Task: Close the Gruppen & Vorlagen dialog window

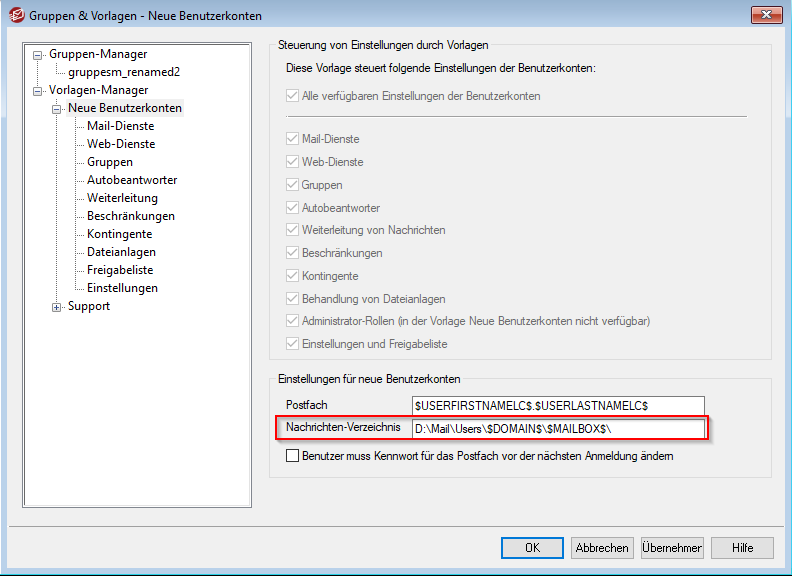Action: pyautogui.click(x=765, y=14)
